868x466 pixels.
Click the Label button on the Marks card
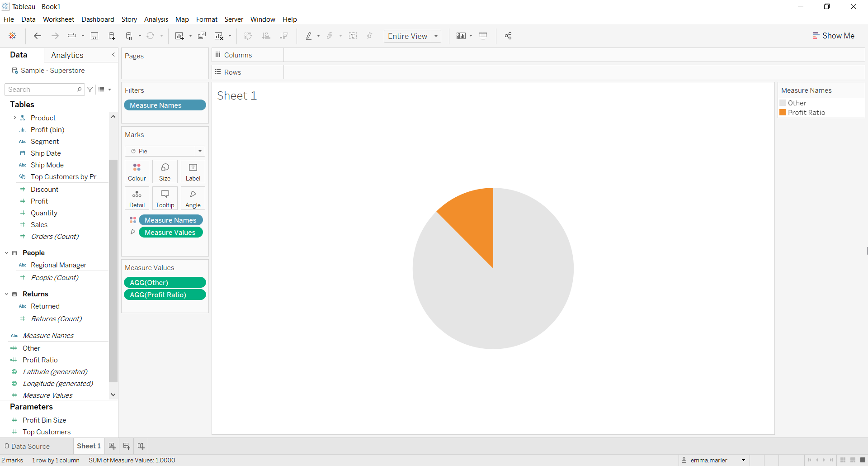pyautogui.click(x=193, y=171)
